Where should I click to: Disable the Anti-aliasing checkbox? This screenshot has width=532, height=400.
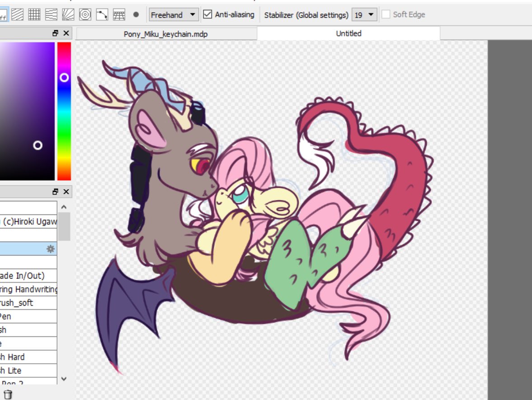pyautogui.click(x=207, y=14)
